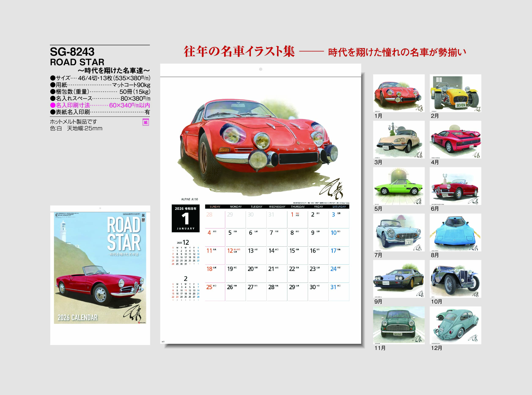Click the ～時代を翔けた名車達～ subtitle
Screen dimensions: 532x395
114,70
